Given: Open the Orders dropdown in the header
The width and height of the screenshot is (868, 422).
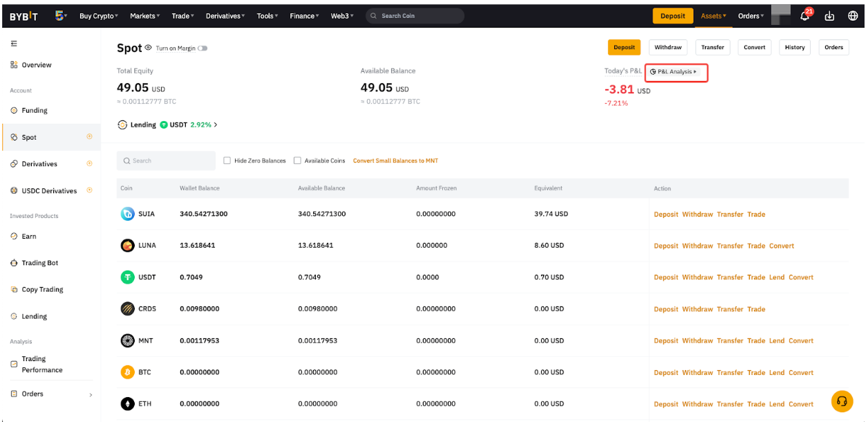Looking at the screenshot, I should point(751,16).
